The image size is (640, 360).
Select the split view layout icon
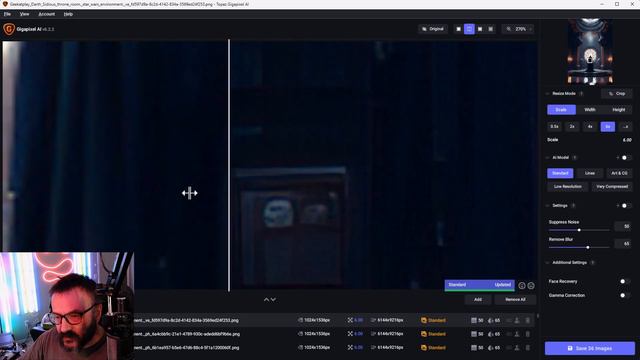coord(469,29)
